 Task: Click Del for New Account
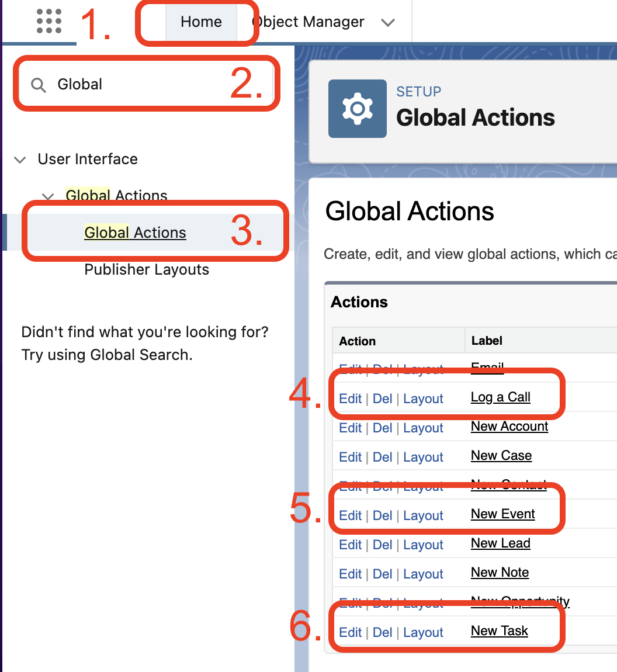coord(382,428)
